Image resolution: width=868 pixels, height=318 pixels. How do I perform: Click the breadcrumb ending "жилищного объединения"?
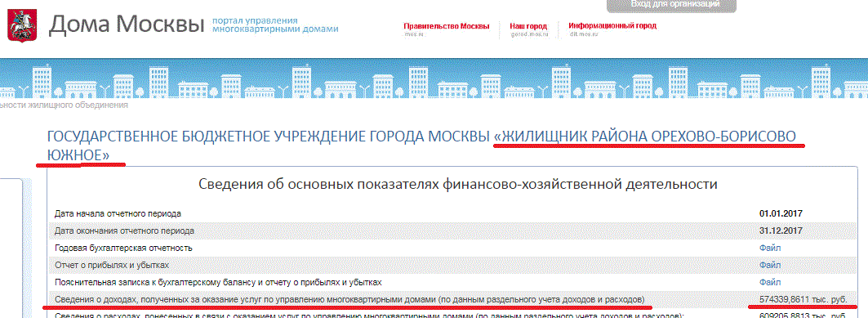pyautogui.click(x=65, y=105)
